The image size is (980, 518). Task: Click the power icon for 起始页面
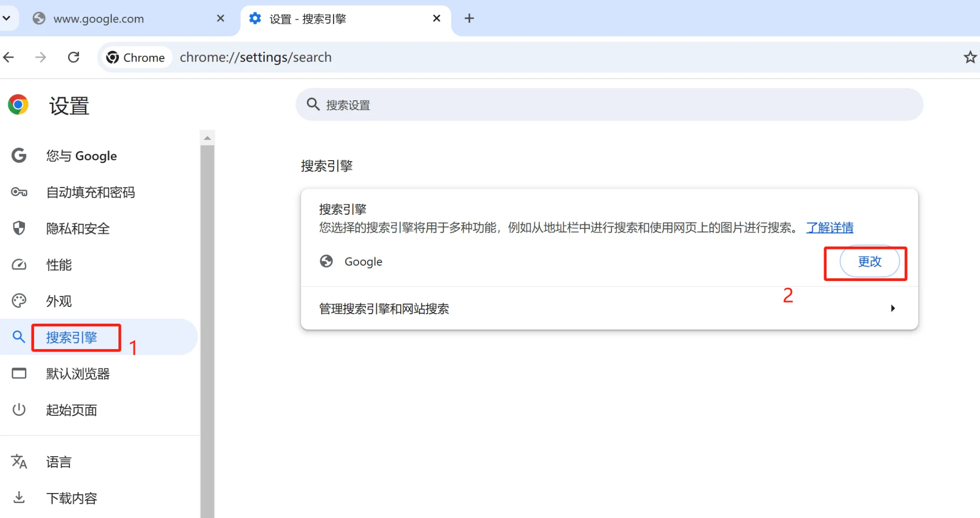pos(19,410)
